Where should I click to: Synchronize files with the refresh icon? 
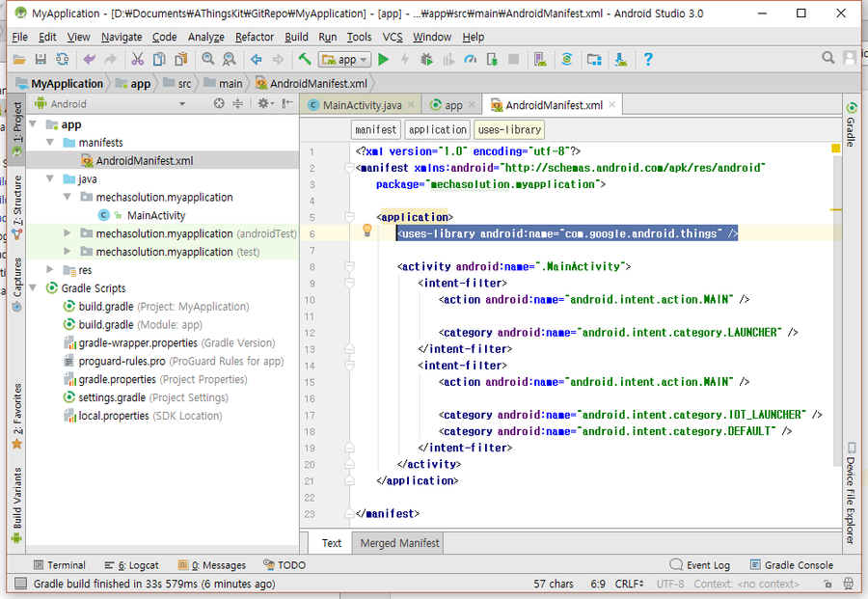63,59
